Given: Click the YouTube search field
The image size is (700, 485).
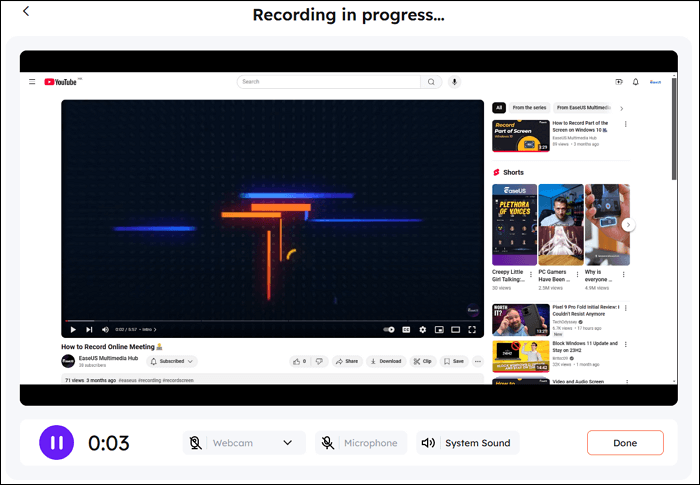Looking at the screenshot, I should pyautogui.click(x=328, y=82).
